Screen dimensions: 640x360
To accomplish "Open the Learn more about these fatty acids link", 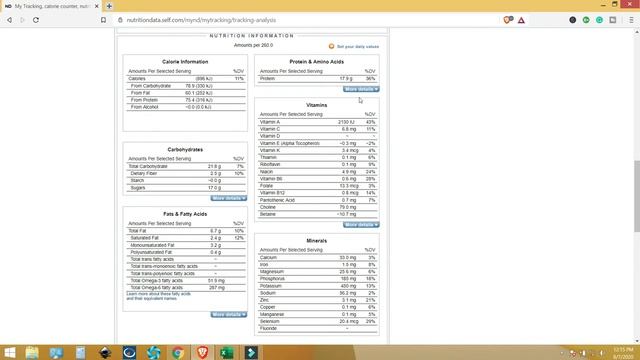I will point(158,296).
